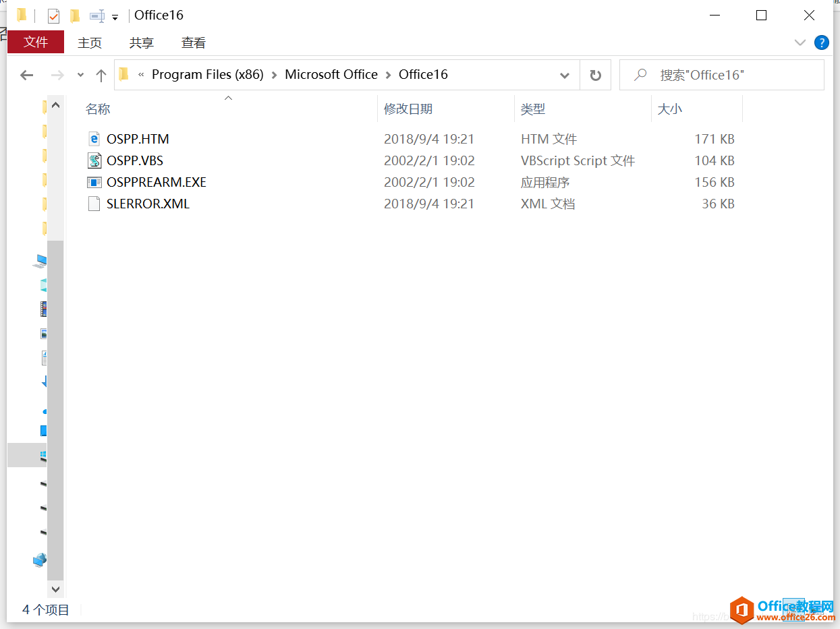
Task: Click the 4 个项目 status bar text
Action: pyautogui.click(x=46, y=609)
